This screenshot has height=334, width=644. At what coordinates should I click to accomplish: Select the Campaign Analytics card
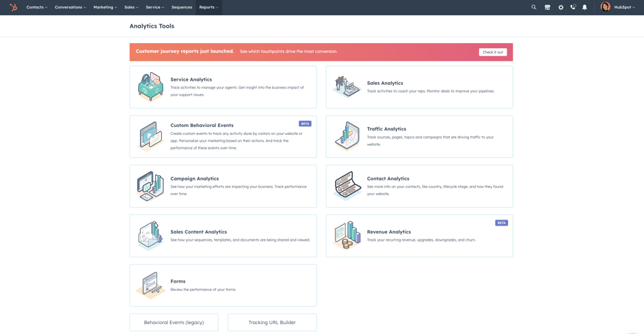coord(223,186)
